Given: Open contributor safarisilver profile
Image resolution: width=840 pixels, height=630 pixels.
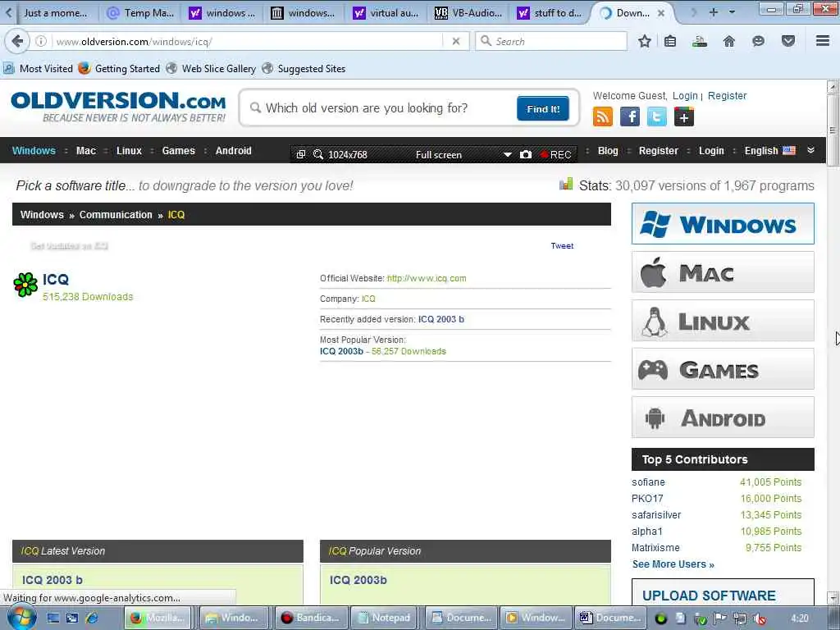Looking at the screenshot, I should 656,515.
